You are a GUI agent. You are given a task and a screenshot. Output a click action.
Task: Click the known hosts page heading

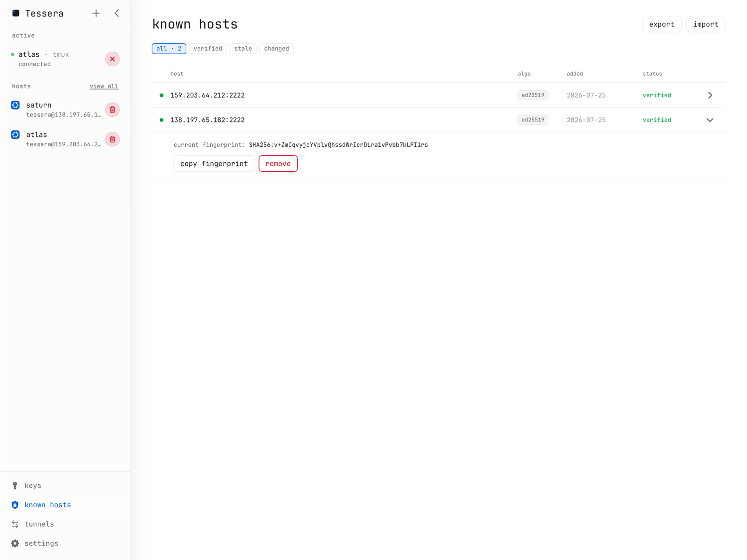tap(195, 24)
